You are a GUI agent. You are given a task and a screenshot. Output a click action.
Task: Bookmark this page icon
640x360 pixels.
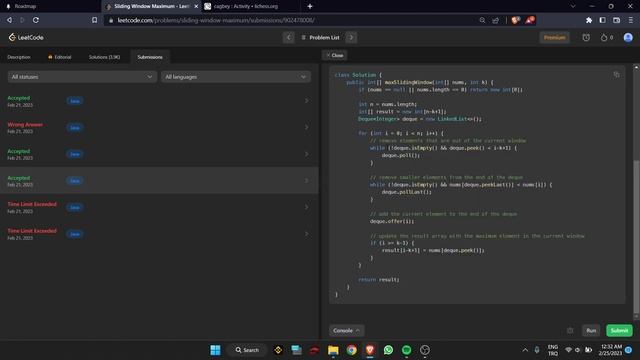pos(95,20)
